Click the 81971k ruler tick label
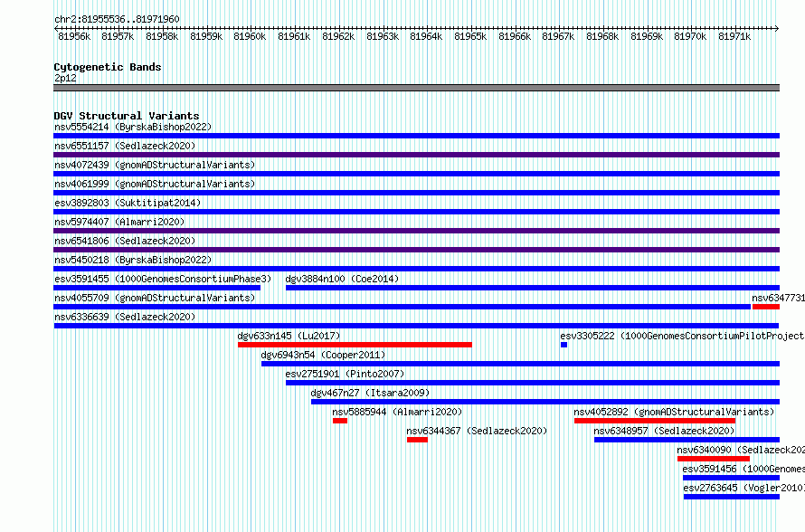805x532 pixels. (x=734, y=36)
